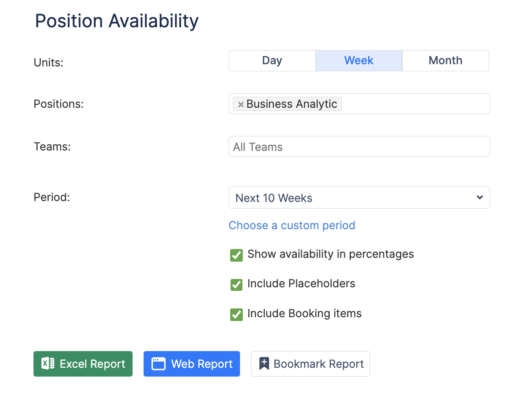Screen dimensions: 532x403
Task: Click the Business Analytic tag text
Action: 292,104
